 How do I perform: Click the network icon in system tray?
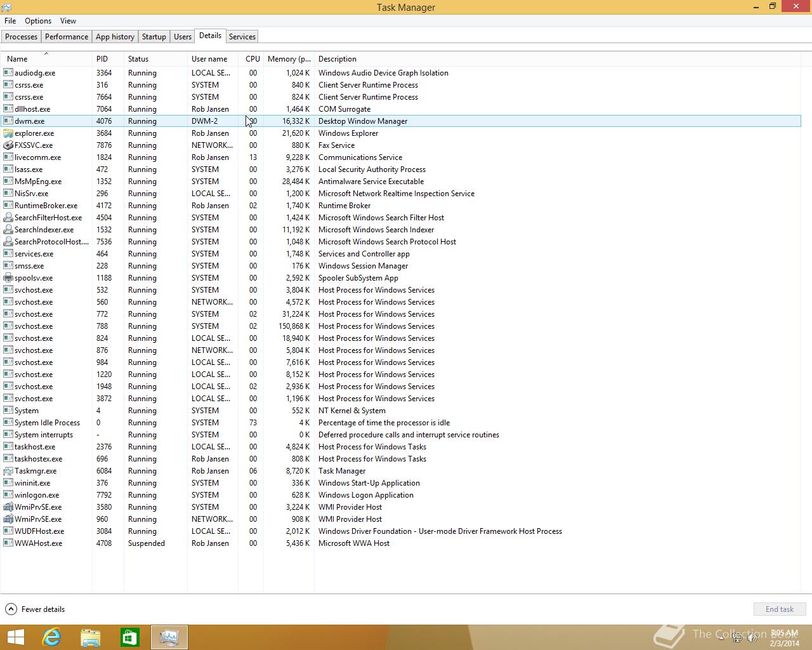pos(737,638)
